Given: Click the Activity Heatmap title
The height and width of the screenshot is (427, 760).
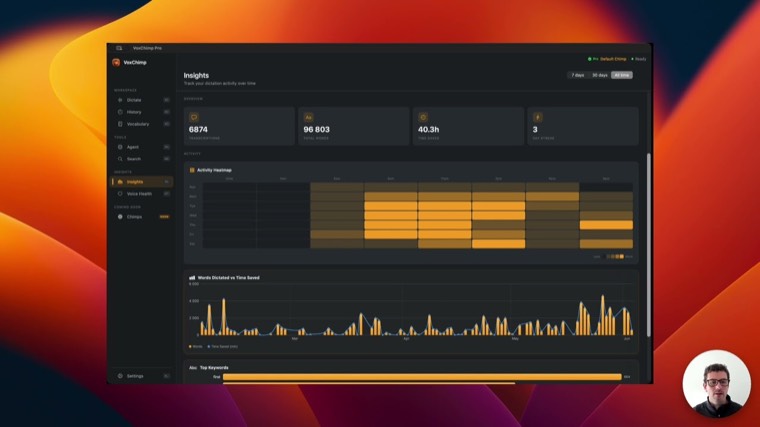Looking at the screenshot, I should click(214, 170).
